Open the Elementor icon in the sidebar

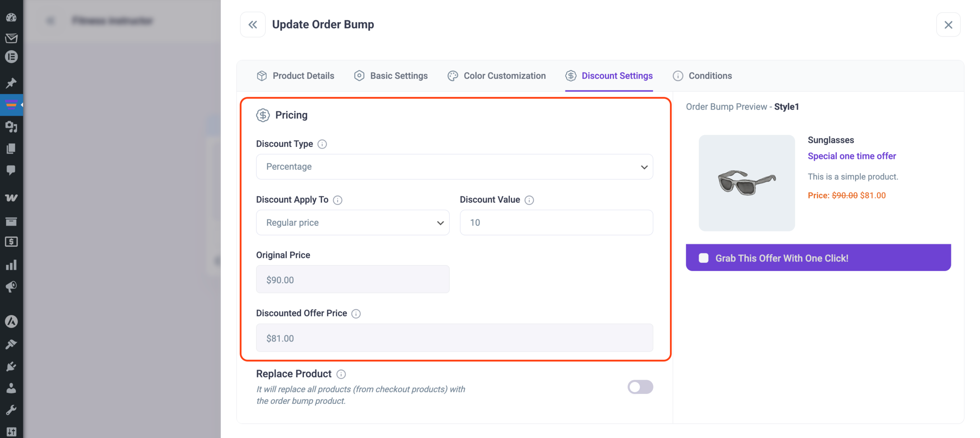(11, 56)
